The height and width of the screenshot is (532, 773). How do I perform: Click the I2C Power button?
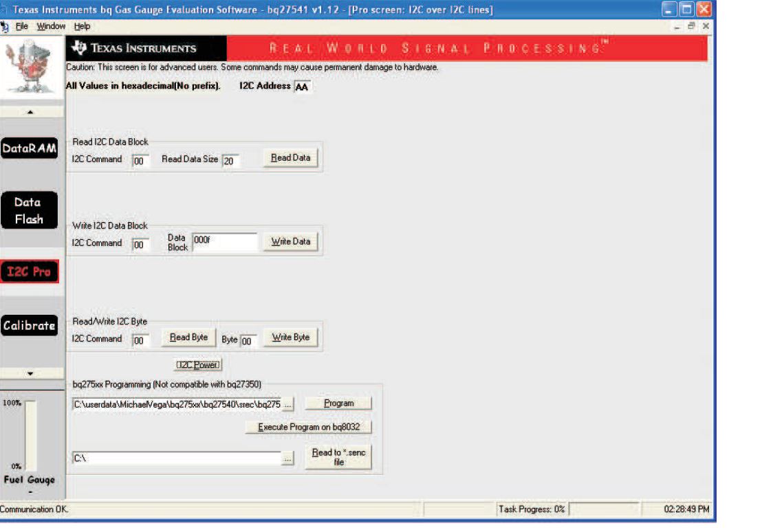[198, 364]
